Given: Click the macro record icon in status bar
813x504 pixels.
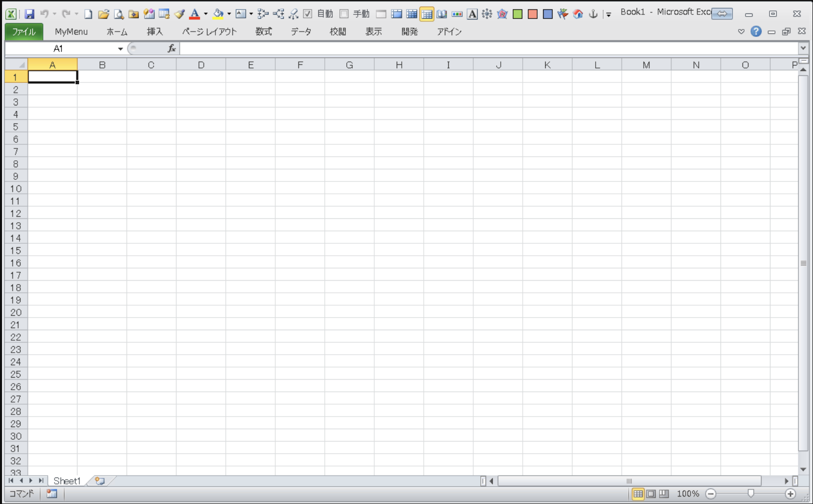Looking at the screenshot, I should click(x=52, y=494).
